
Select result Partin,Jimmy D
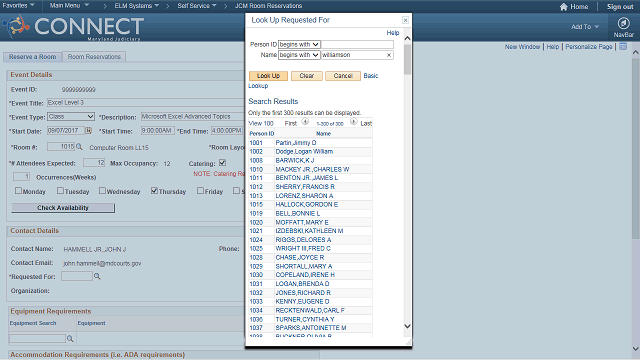point(296,142)
